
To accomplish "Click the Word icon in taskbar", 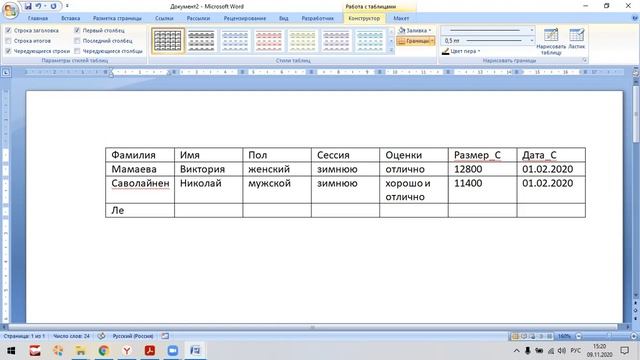I will 196,351.
